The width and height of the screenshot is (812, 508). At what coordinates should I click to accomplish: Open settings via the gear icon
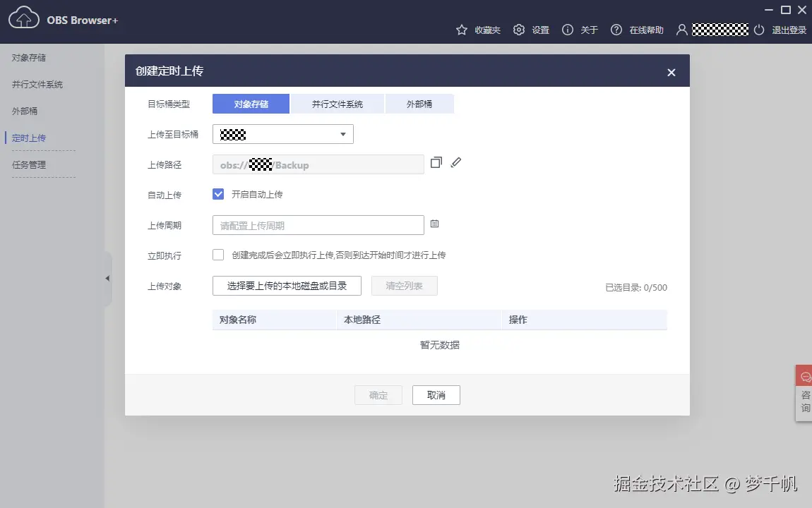[x=519, y=30]
